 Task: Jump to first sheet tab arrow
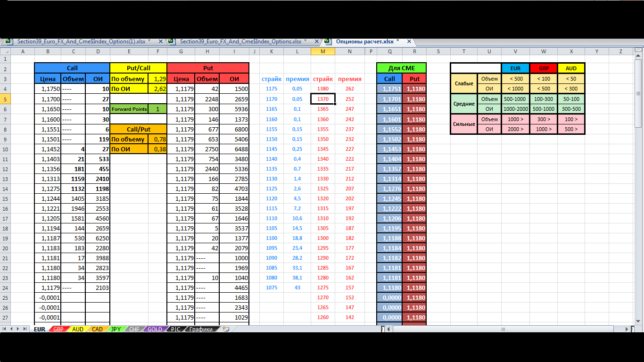[x=5, y=329]
